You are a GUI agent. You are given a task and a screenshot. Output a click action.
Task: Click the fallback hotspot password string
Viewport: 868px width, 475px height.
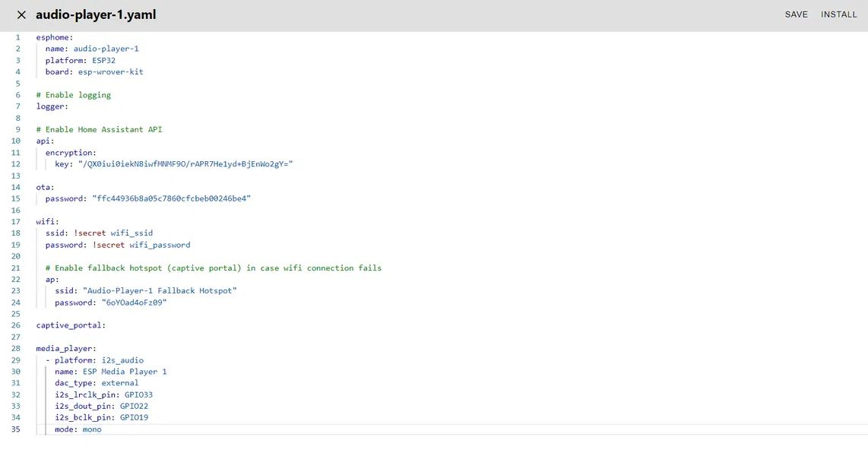(x=134, y=302)
